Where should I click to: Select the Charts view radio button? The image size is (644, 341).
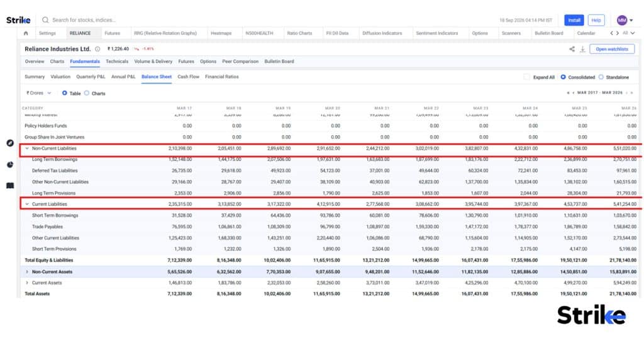click(x=87, y=93)
